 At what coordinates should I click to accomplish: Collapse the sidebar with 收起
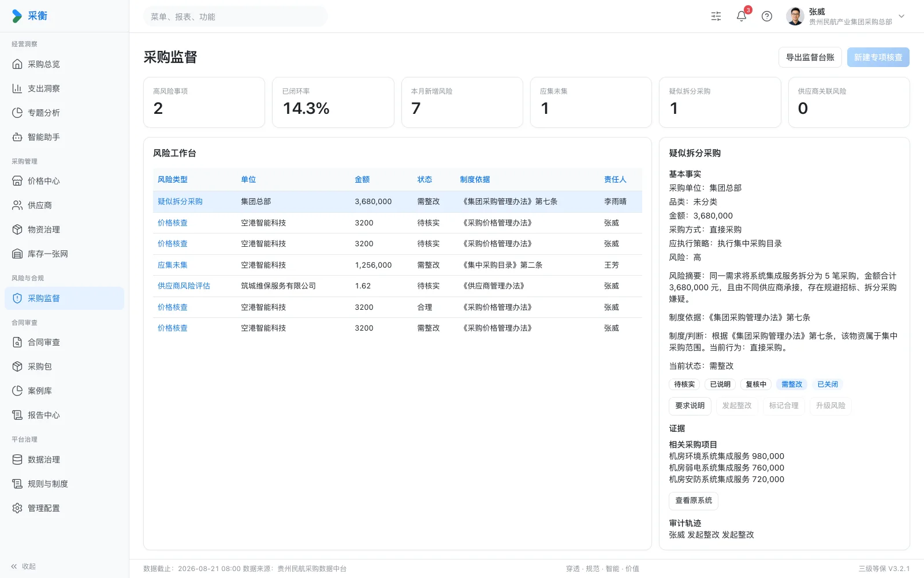pos(23,566)
